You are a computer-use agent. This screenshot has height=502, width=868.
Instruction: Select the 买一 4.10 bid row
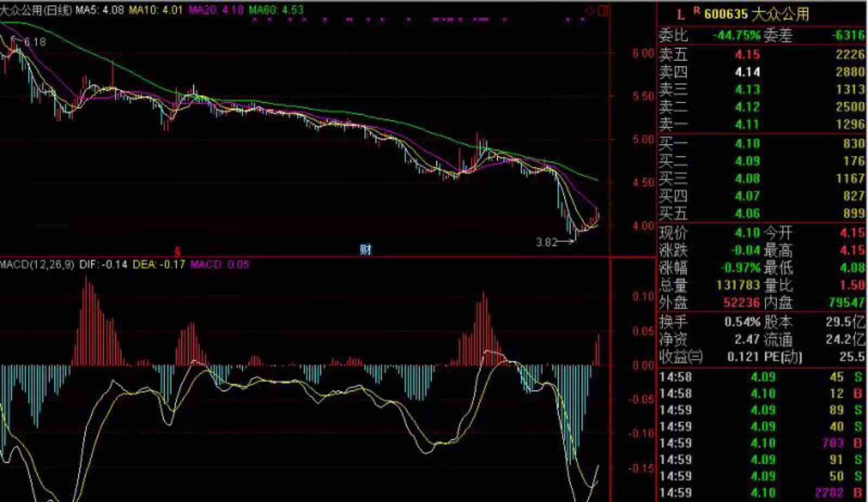762,143
